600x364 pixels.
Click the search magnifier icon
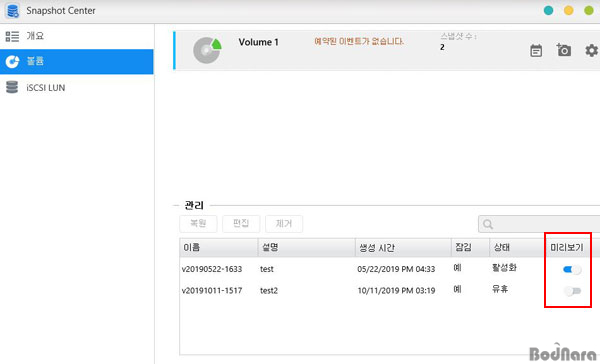488,224
